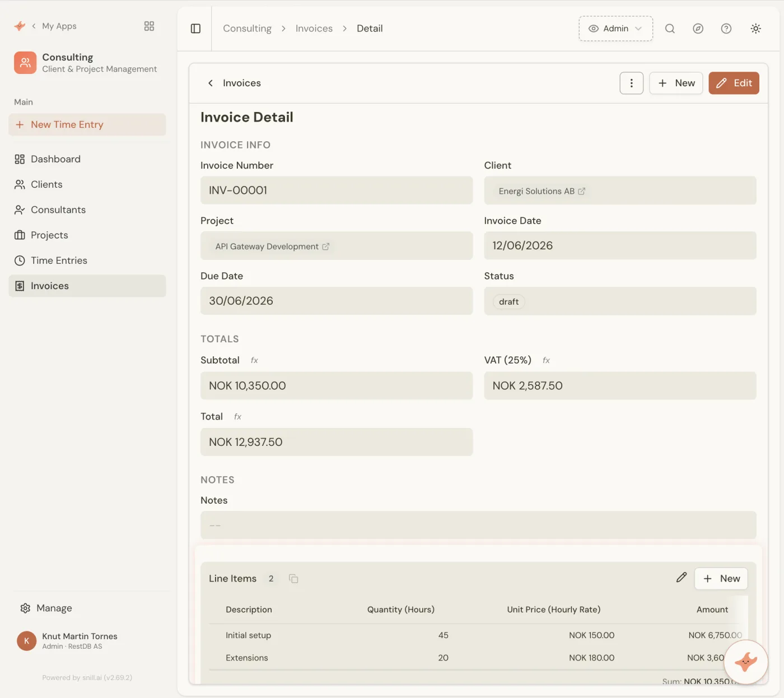This screenshot has height=698, width=784.
Task: Click the Detail breadcrumb
Action: (370, 29)
